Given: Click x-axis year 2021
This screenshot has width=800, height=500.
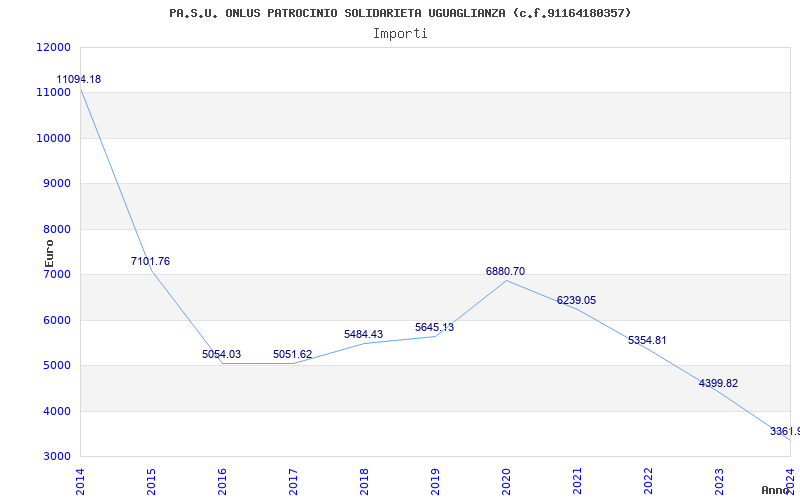Looking at the screenshot, I should [x=577, y=481].
